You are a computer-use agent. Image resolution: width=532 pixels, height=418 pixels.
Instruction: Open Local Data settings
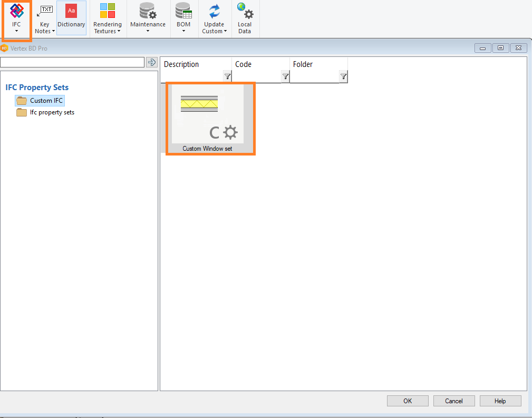[245, 12]
